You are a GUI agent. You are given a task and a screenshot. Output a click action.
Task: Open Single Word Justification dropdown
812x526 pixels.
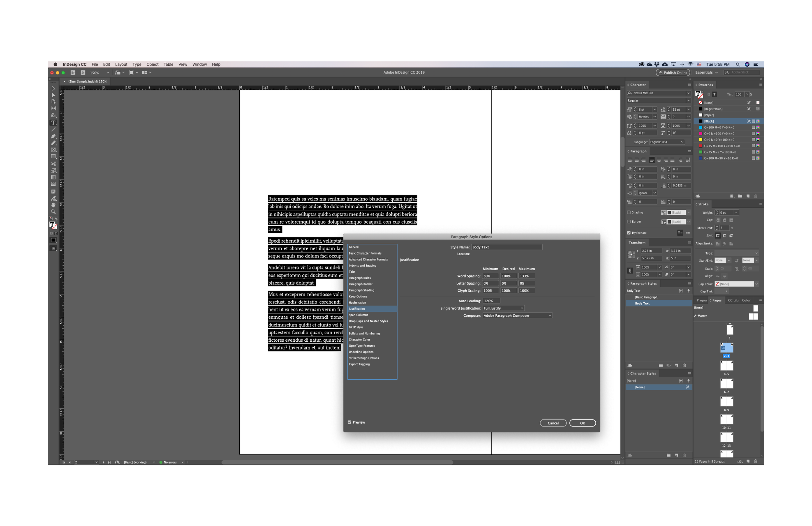click(503, 308)
